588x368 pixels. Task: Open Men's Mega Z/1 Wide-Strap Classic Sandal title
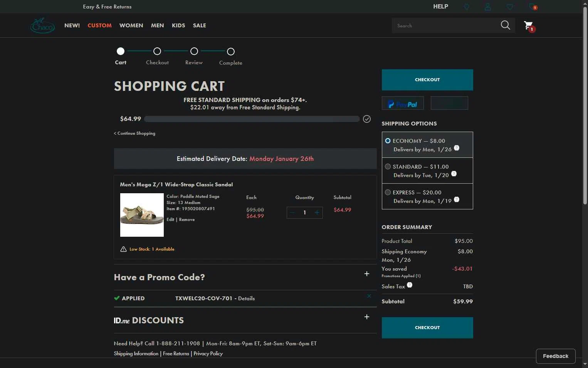tap(176, 184)
